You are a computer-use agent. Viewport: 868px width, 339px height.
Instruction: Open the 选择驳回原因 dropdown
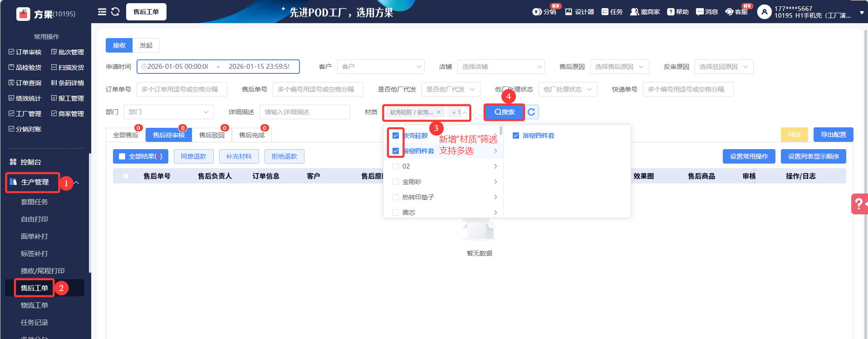click(724, 67)
